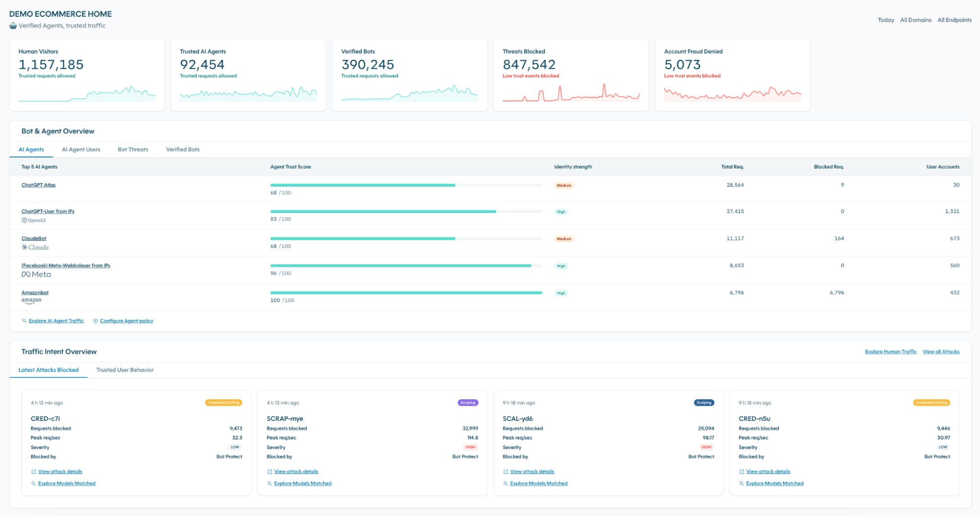Open the All Endpoints filter
This screenshot has width=980, height=516.
[955, 20]
